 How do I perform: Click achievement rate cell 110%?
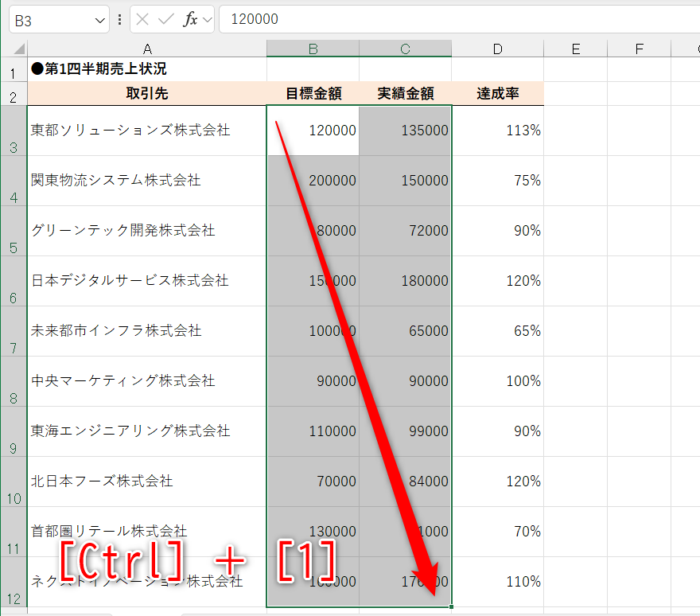(498, 582)
